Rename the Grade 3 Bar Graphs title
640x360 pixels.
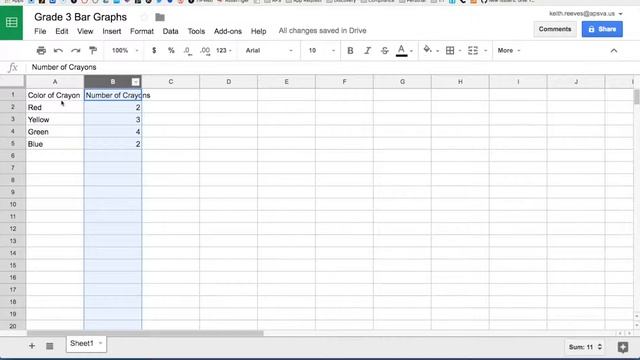(80, 17)
